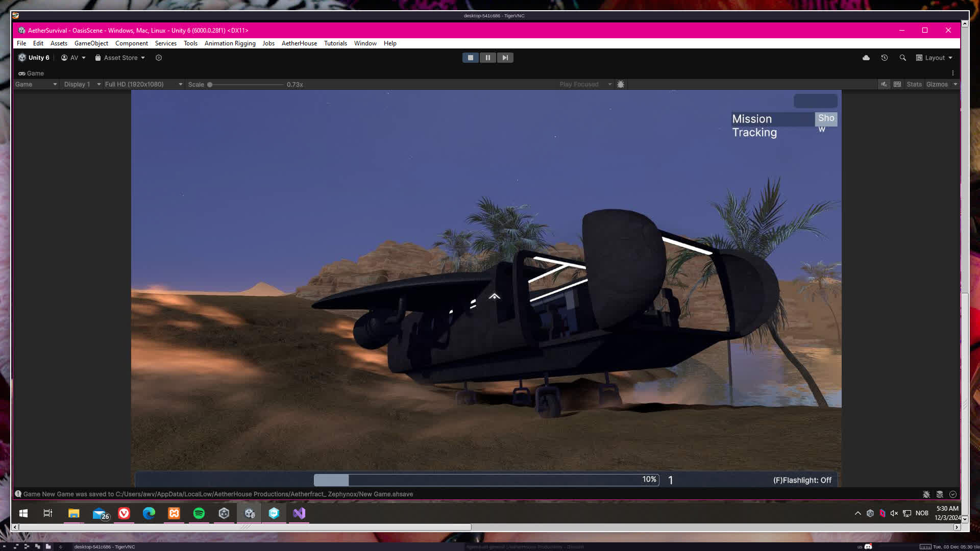Stop play mode with the stop button
The width and height of the screenshot is (980, 551).
pyautogui.click(x=470, y=58)
